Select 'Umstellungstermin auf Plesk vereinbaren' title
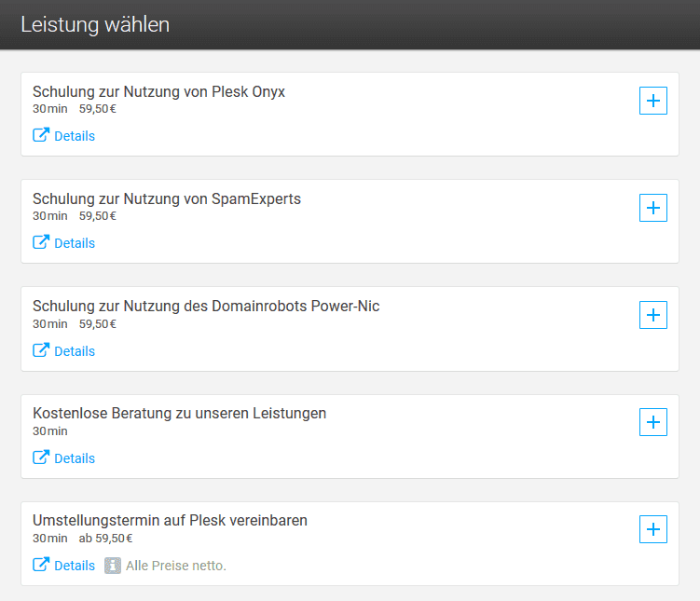 (x=170, y=521)
